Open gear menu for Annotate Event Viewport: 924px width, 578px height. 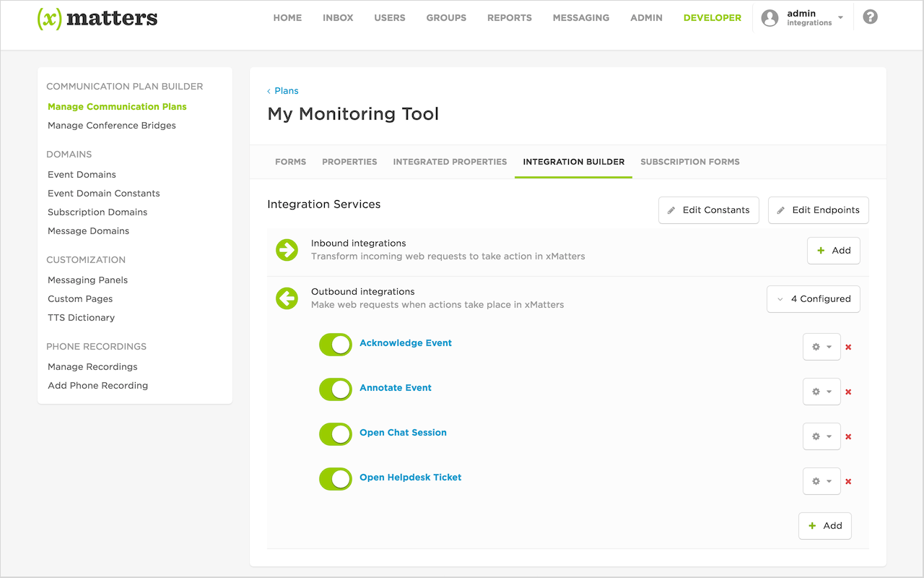click(821, 392)
